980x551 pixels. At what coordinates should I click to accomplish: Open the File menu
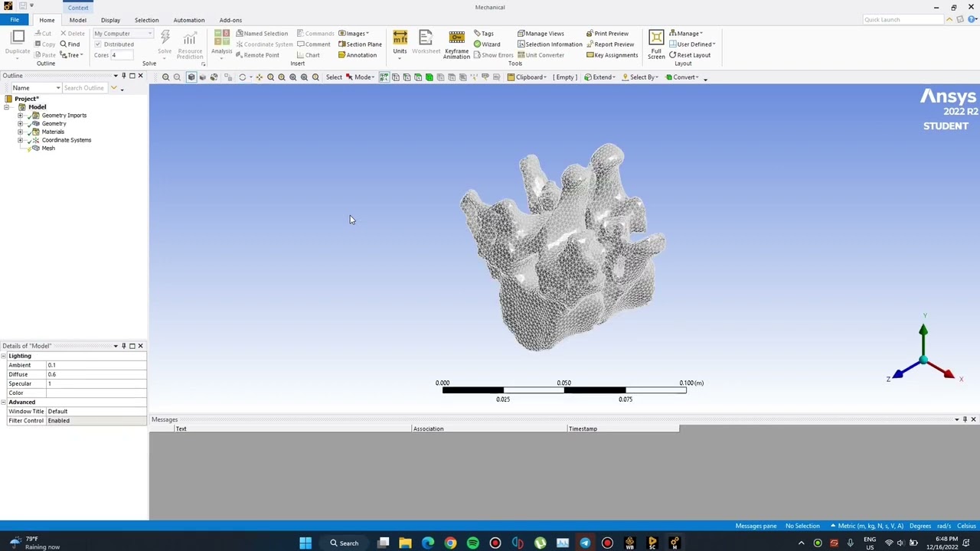15,20
